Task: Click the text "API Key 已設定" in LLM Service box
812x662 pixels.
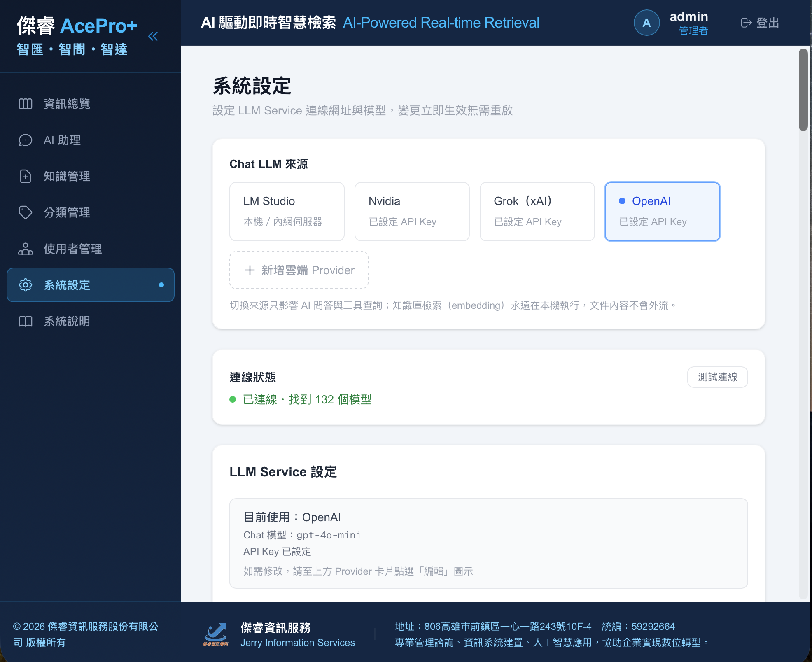Action: [x=278, y=552]
